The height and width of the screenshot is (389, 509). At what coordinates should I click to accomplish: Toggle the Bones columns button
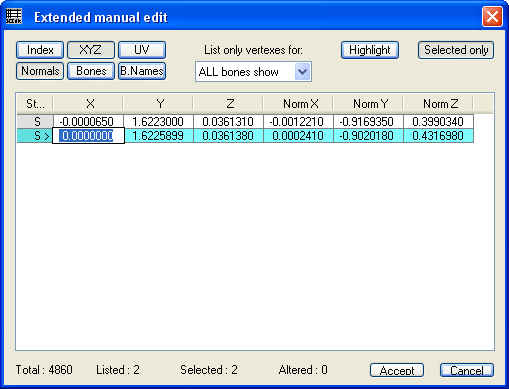[91, 71]
